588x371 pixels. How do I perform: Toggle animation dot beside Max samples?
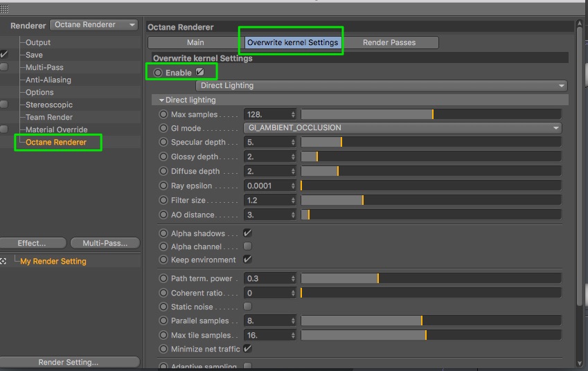pos(163,114)
